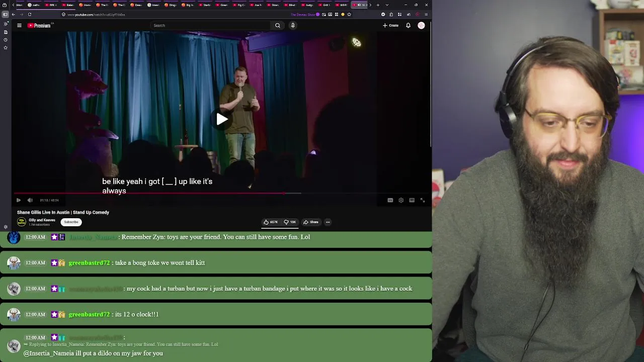Go to YouTube Premium home logo

[x=39, y=25]
